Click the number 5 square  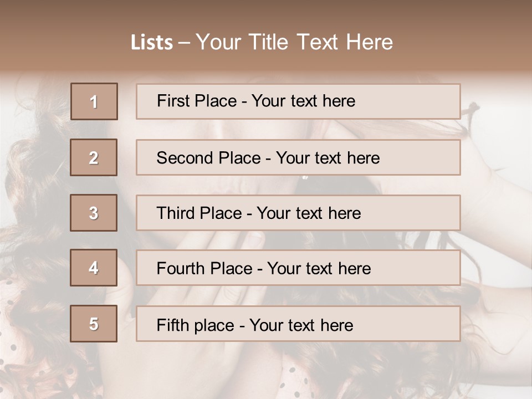click(94, 324)
